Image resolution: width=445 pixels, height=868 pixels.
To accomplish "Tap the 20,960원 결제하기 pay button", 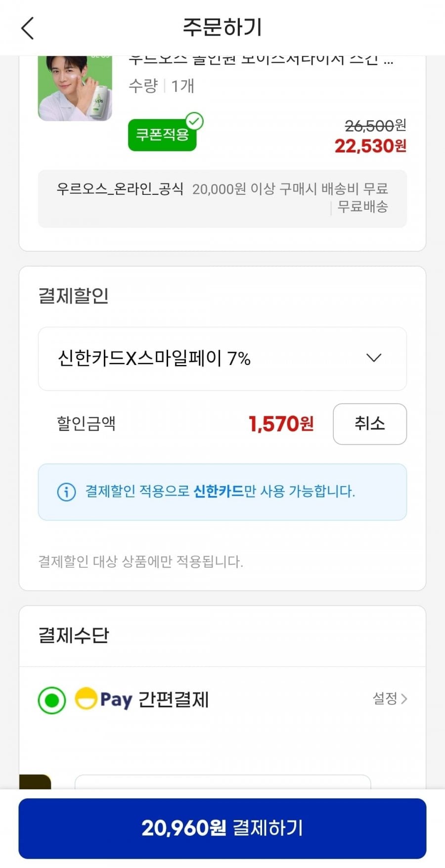I will coord(222,828).
